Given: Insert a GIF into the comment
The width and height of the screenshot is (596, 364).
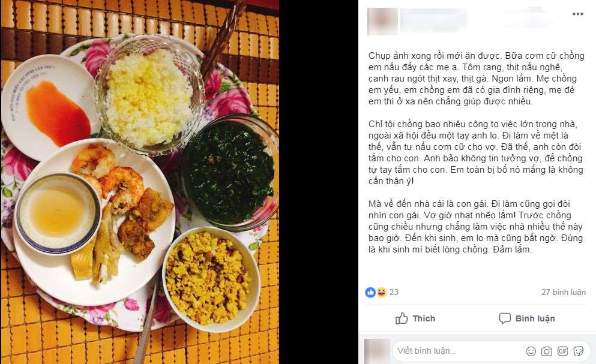Looking at the screenshot, I should [562, 351].
